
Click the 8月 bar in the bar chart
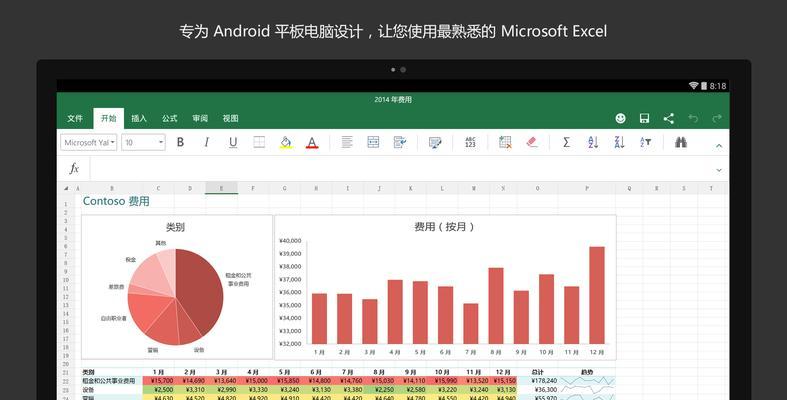tap(496, 306)
